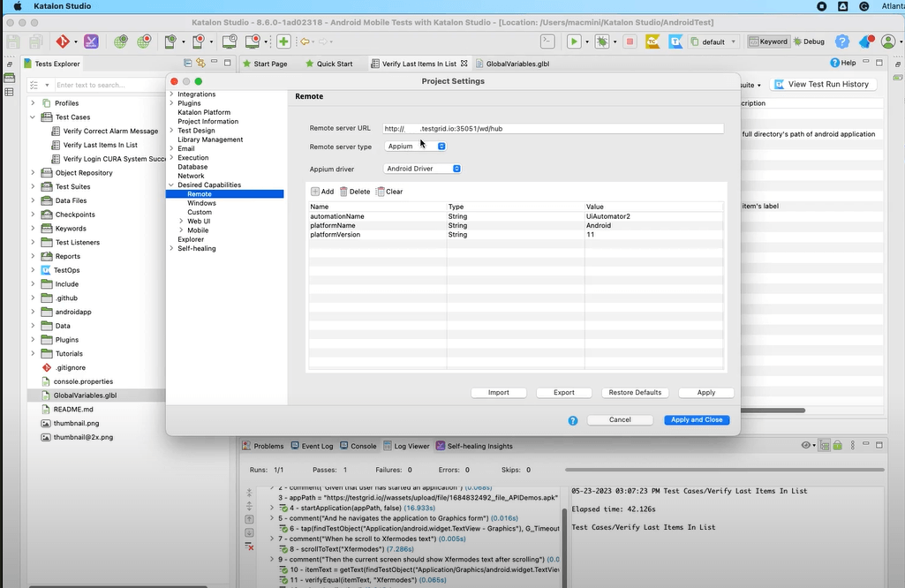The height and width of the screenshot is (588, 905).
Task: Switch to the Quick Start tab
Action: pos(328,64)
